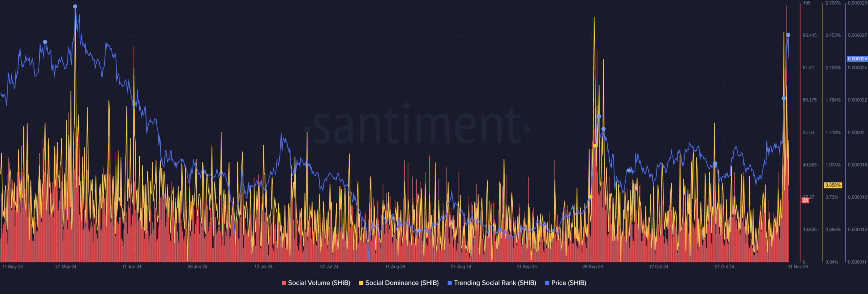Click the 0.000025 current price badge
This screenshot has width=868, height=294.
click(x=857, y=59)
